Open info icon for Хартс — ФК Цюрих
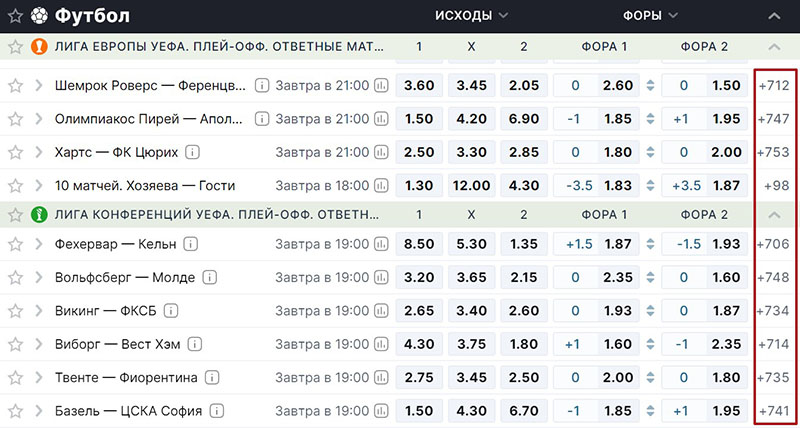 pos(192,152)
